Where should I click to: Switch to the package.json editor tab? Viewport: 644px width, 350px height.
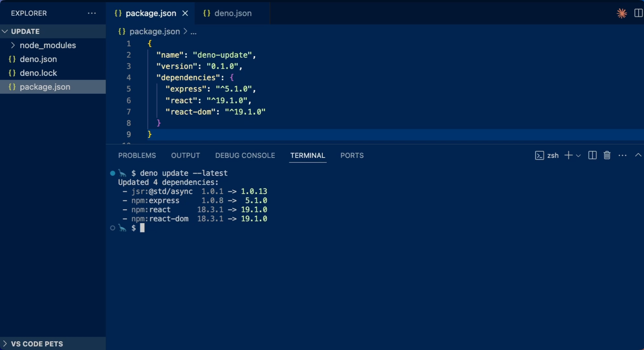coord(151,13)
